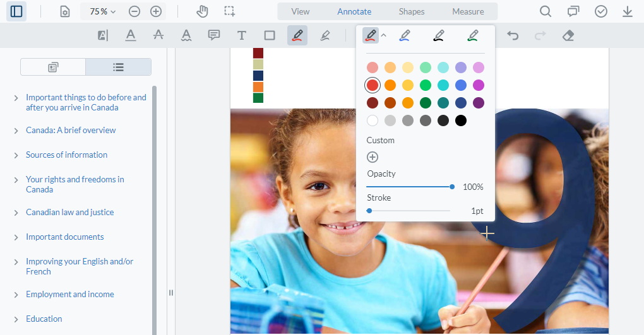Select the free hand highlighter tool
The image size is (644, 335).
(x=325, y=36)
